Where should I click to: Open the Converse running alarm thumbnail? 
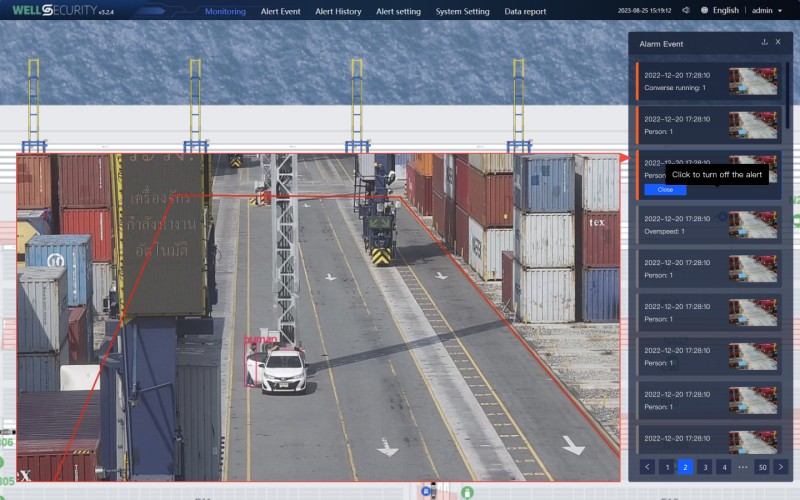point(753,81)
